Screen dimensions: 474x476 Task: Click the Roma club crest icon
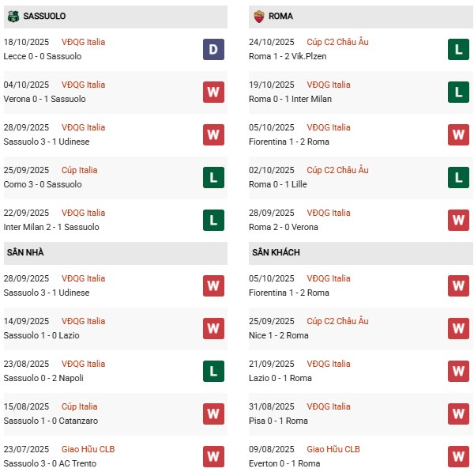coord(258,16)
